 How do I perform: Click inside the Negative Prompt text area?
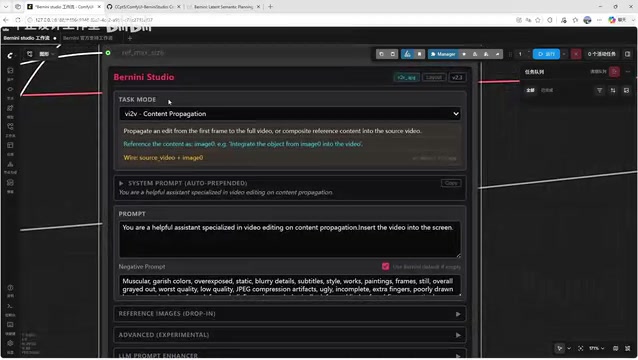(x=290, y=285)
